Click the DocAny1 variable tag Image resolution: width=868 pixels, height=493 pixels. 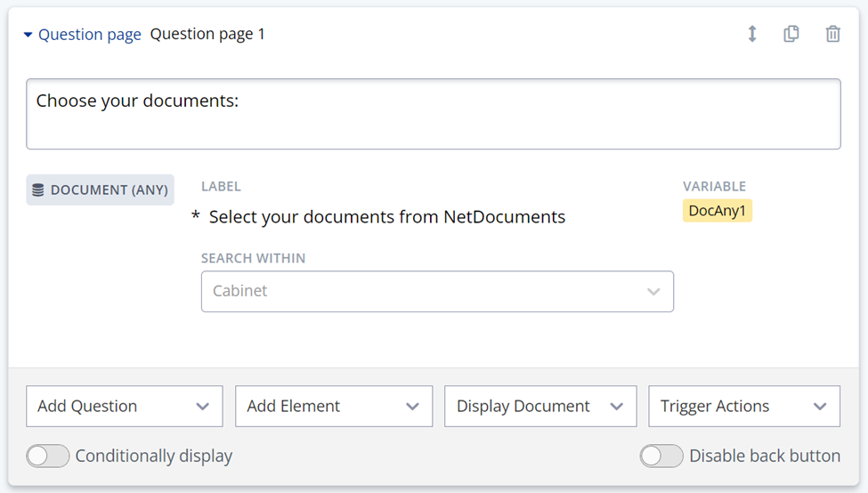point(717,210)
